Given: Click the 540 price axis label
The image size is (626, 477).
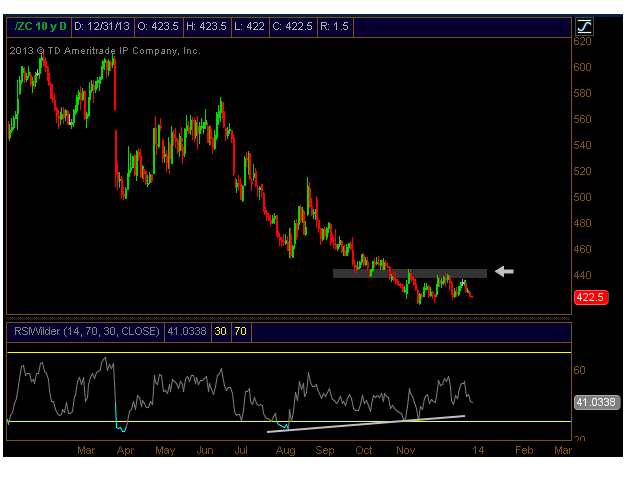Looking at the screenshot, I should [582, 145].
